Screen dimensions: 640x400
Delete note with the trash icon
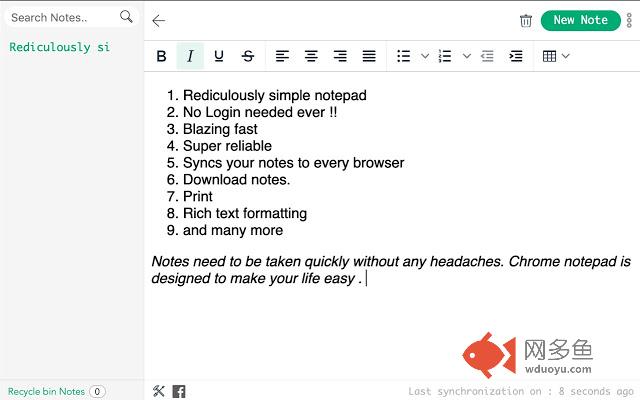coord(526,20)
